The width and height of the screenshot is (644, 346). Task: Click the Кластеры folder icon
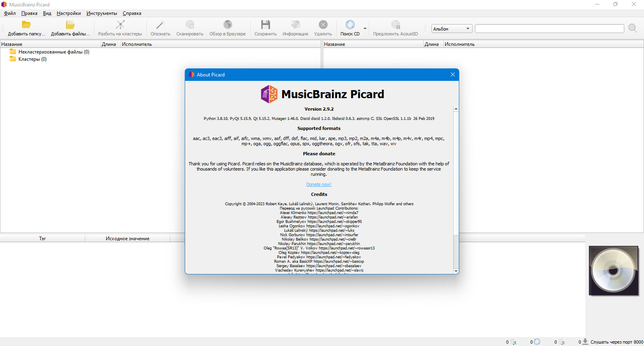(13, 59)
